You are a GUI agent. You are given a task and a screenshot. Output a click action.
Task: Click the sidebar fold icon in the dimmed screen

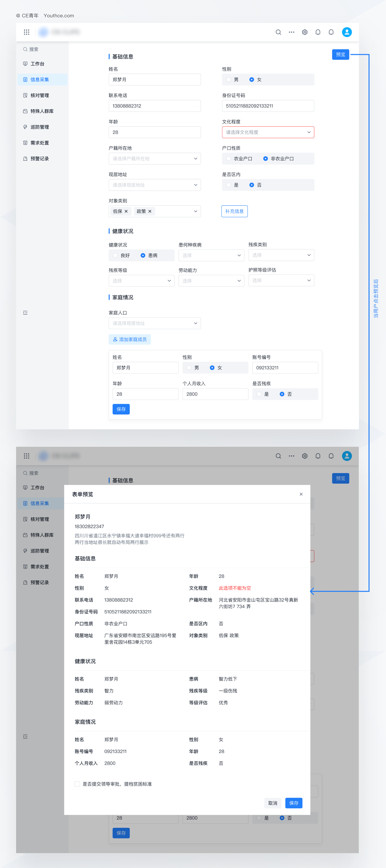point(25,737)
